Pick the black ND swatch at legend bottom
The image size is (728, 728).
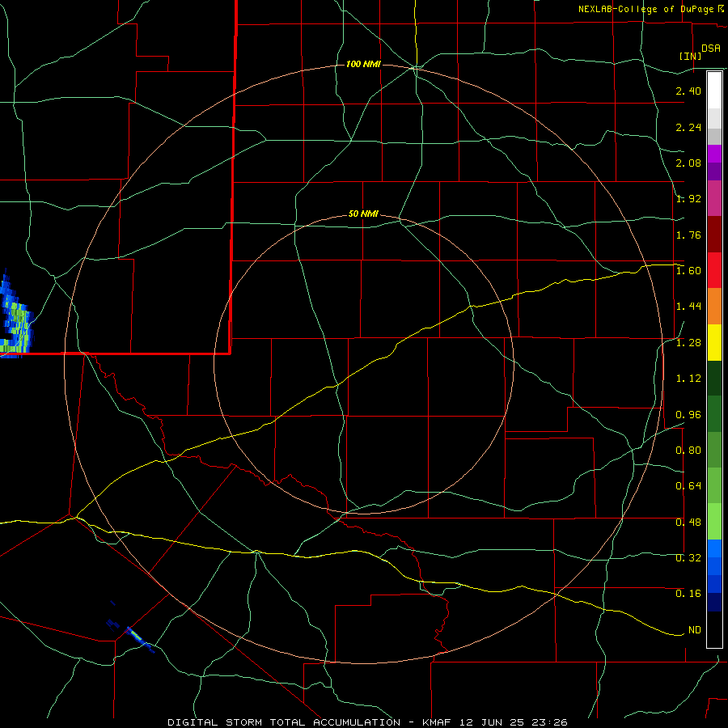click(x=714, y=629)
